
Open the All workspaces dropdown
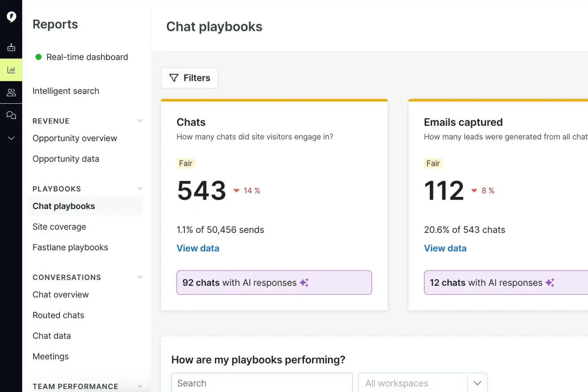(x=423, y=383)
